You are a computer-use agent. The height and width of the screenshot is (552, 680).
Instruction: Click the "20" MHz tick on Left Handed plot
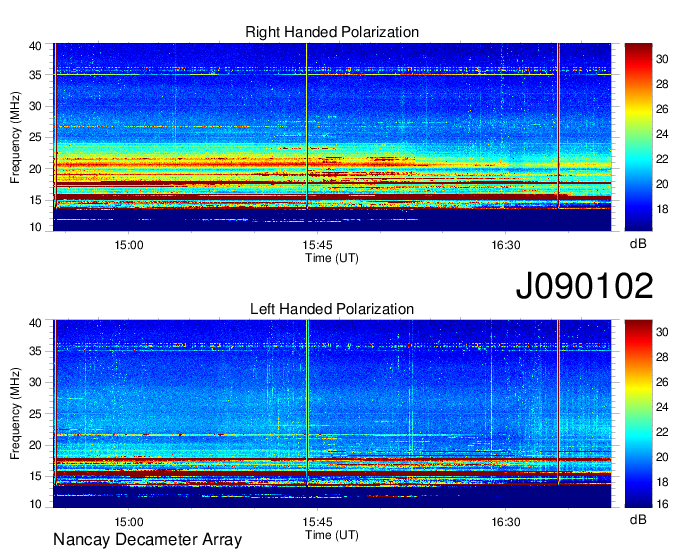pyautogui.click(x=35, y=445)
